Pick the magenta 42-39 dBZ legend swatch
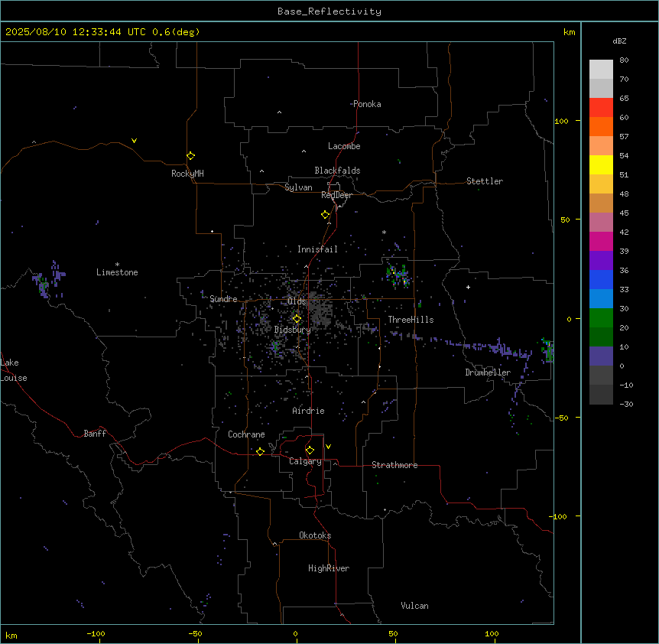Screen dimensions: 659x644 click(601, 241)
